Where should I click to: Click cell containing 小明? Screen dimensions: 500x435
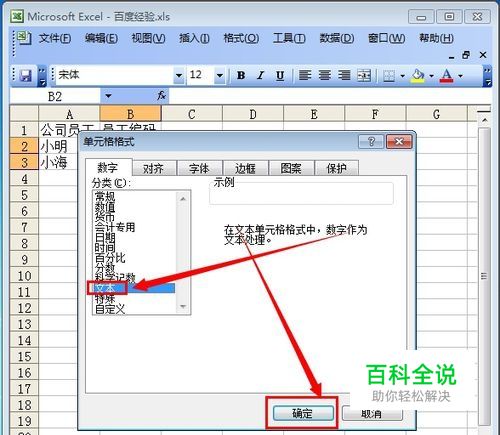[x=58, y=146]
